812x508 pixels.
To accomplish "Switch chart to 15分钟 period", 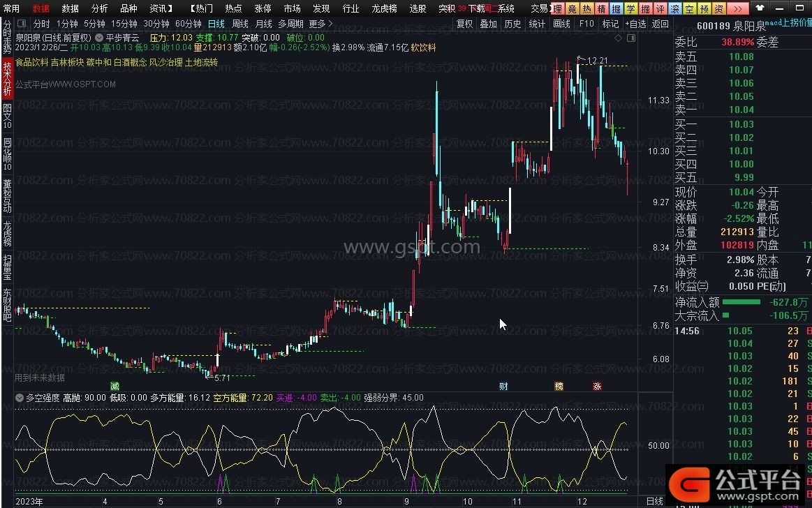I will [124, 24].
